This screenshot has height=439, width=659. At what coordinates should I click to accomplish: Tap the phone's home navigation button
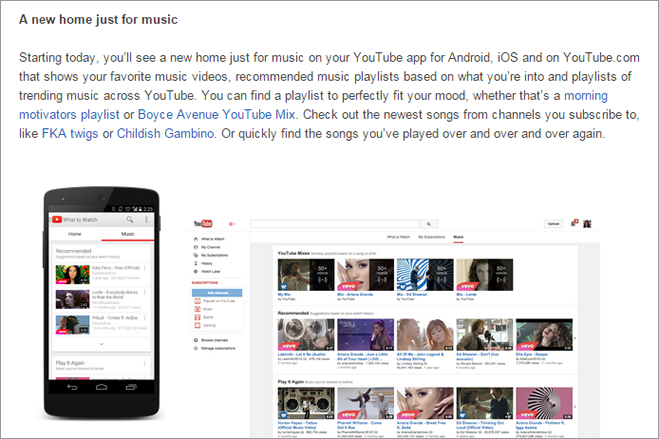point(101,387)
